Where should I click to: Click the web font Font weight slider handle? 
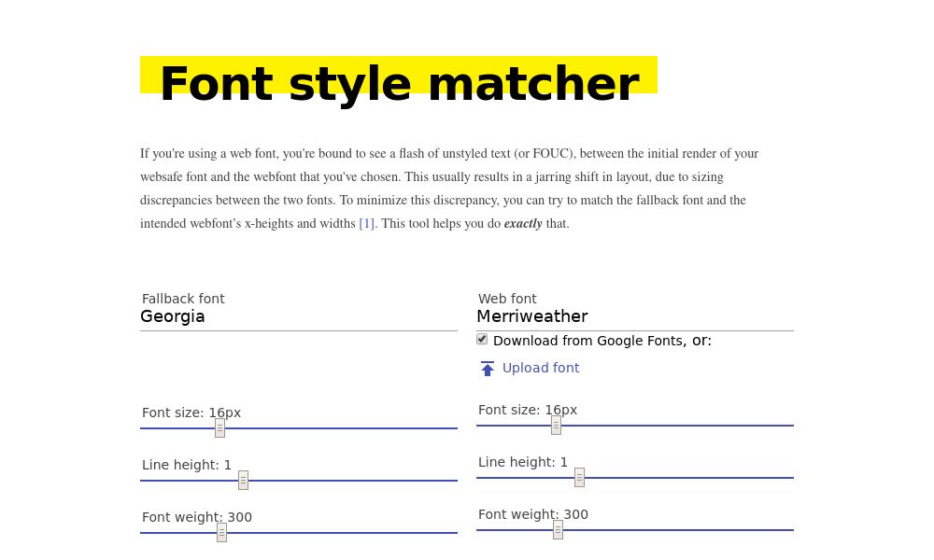[558, 529]
